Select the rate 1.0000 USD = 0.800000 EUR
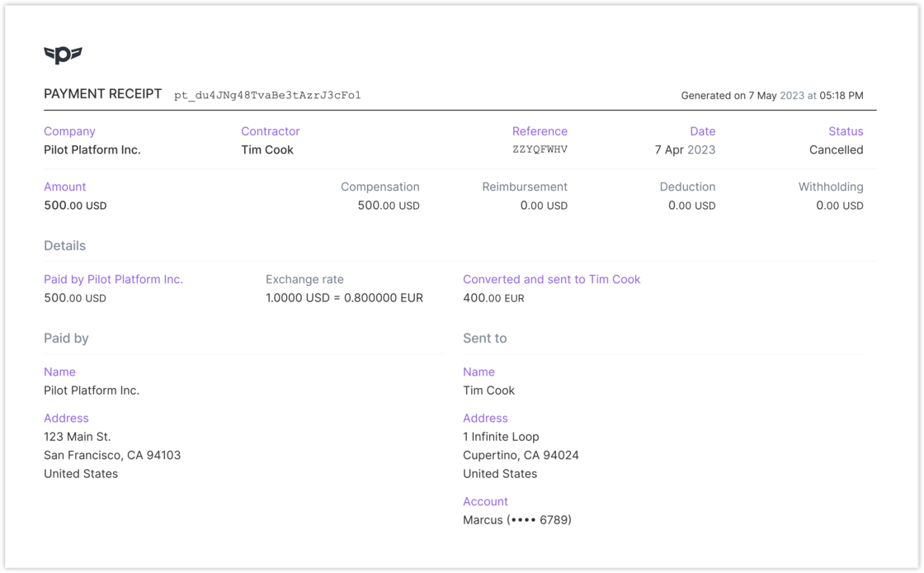Viewport: 924px width, 573px height. point(344,298)
